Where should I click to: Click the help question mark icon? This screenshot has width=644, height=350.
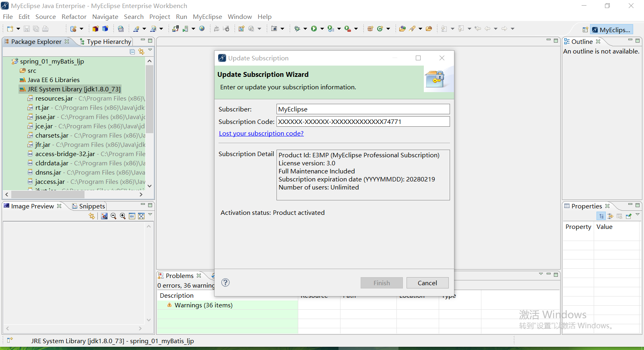[225, 282]
